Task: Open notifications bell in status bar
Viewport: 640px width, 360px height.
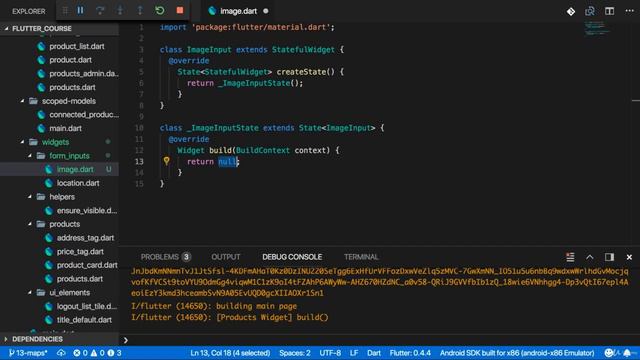Action: click(x=627, y=353)
